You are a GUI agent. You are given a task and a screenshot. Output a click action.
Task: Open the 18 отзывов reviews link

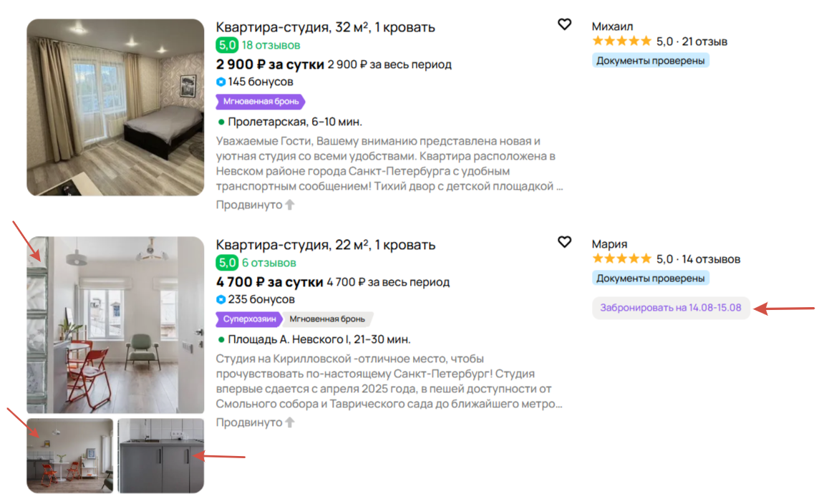(271, 46)
